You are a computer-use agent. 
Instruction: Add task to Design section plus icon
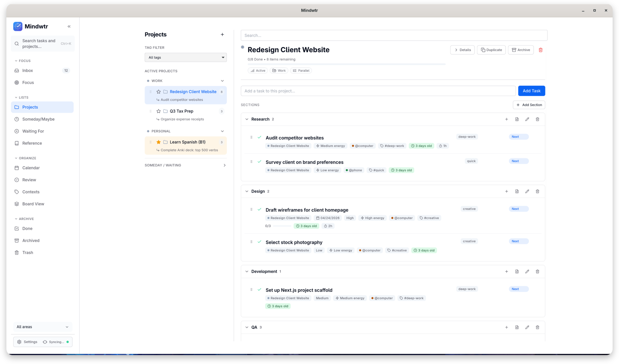point(506,191)
